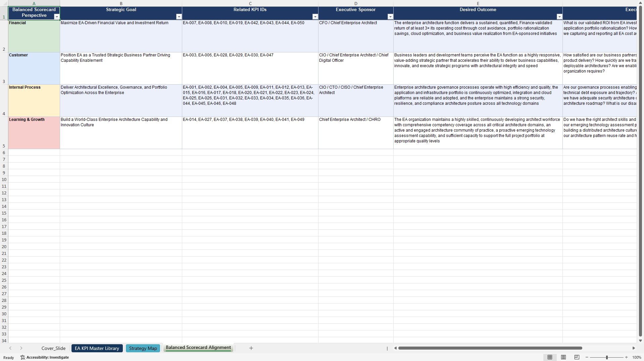Go to previous sheet tab arrow
The height and width of the screenshot is (361, 644).
(x=10, y=348)
